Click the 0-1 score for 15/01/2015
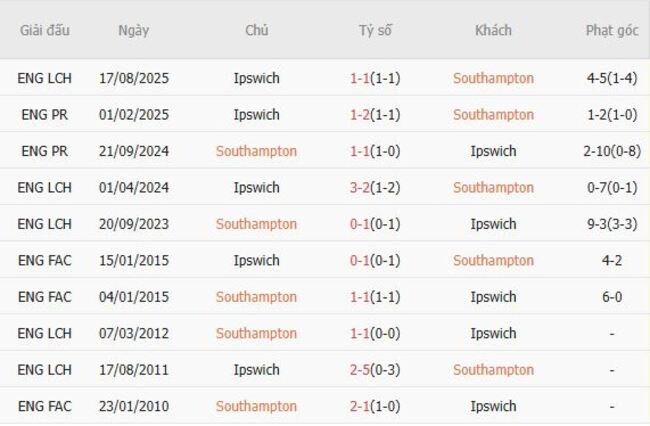This screenshot has width=650, height=426. (x=360, y=261)
